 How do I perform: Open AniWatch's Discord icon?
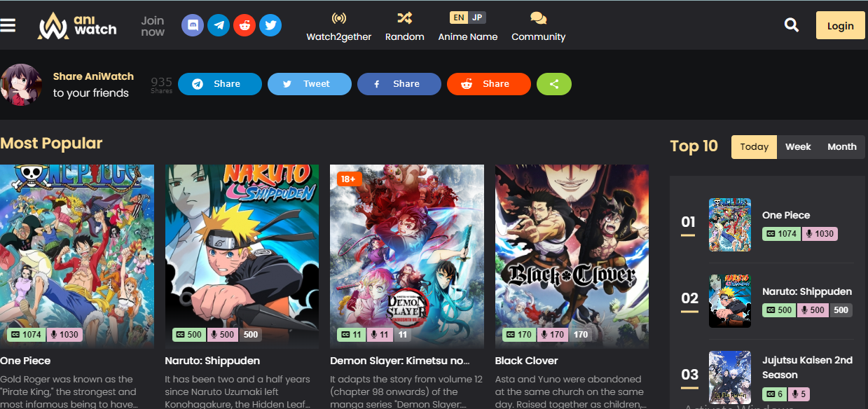click(192, 25)
